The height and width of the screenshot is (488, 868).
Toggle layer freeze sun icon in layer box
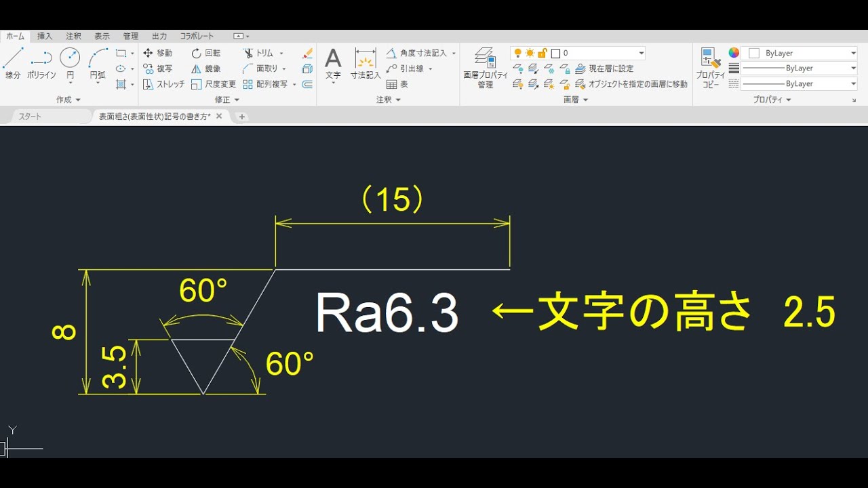530,53
